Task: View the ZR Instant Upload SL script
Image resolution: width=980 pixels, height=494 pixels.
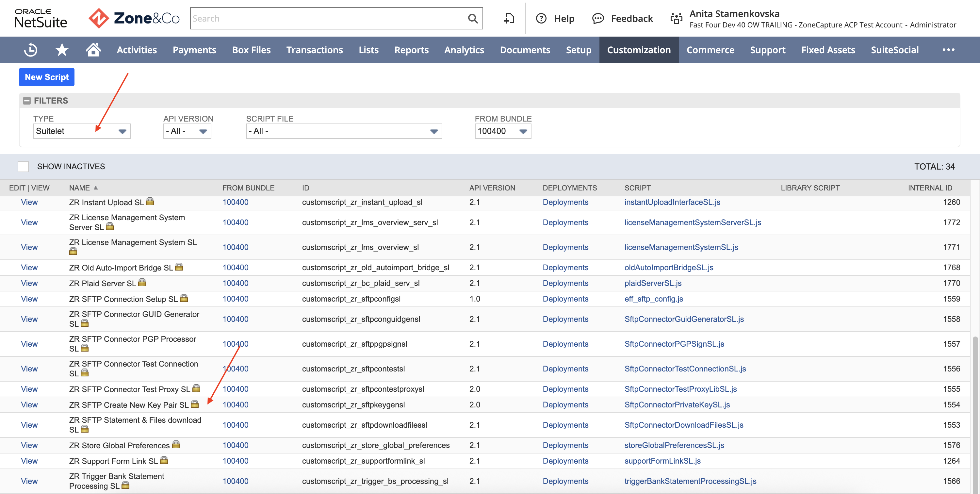Action: point(29,202)
